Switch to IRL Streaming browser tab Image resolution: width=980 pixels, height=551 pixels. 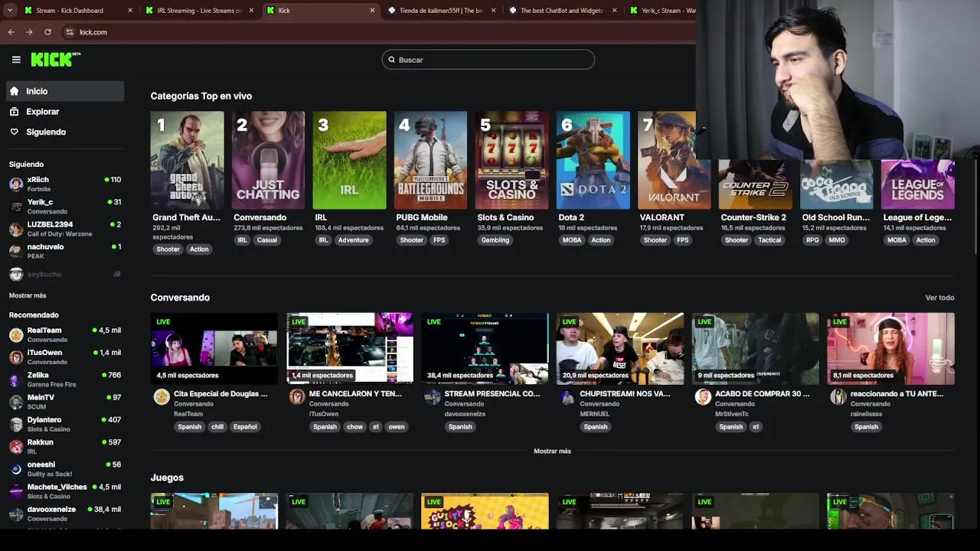point(198,11)
